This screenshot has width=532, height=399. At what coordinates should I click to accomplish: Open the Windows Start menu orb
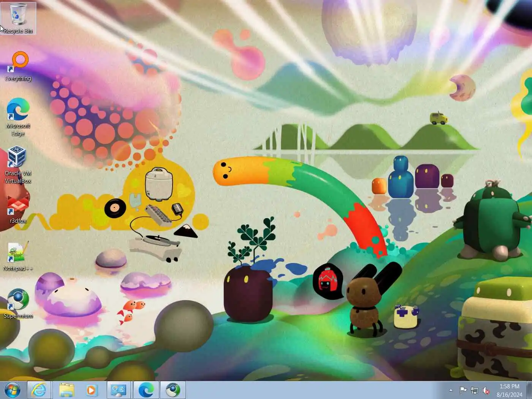13,390
